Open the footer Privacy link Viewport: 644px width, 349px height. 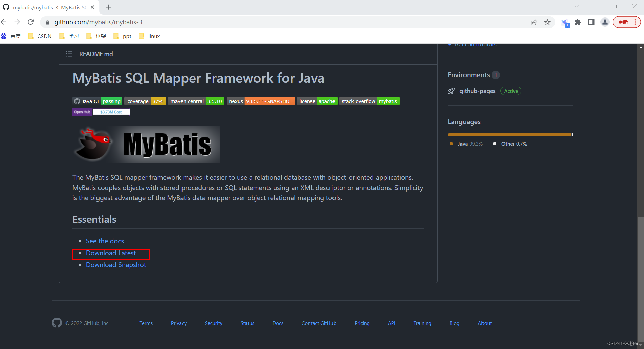point(179,323)
